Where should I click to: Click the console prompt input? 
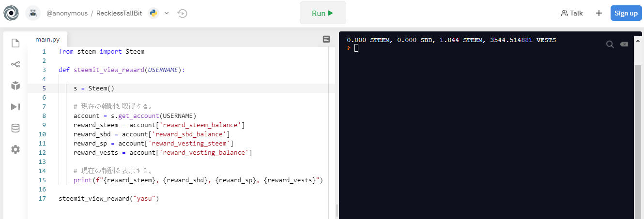[x=356, y=48]
